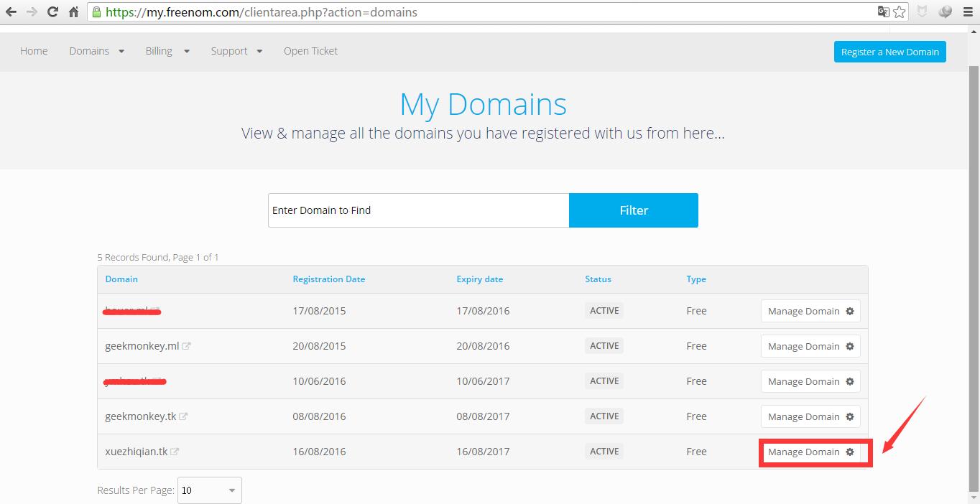Go to Home navigation item
Image resolution: width=980 pixels, height=504 pixels.
click(x=34, y=51)
